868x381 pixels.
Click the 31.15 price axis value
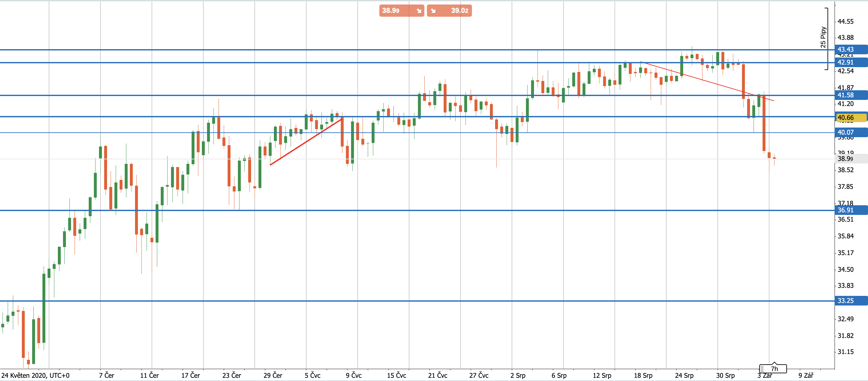[x=845, y=352]
